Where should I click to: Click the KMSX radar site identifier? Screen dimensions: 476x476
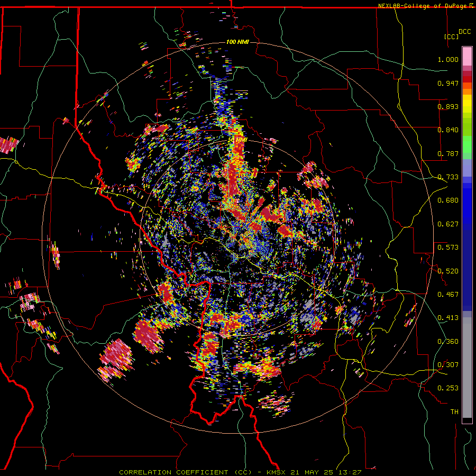[x=277, y=472]
